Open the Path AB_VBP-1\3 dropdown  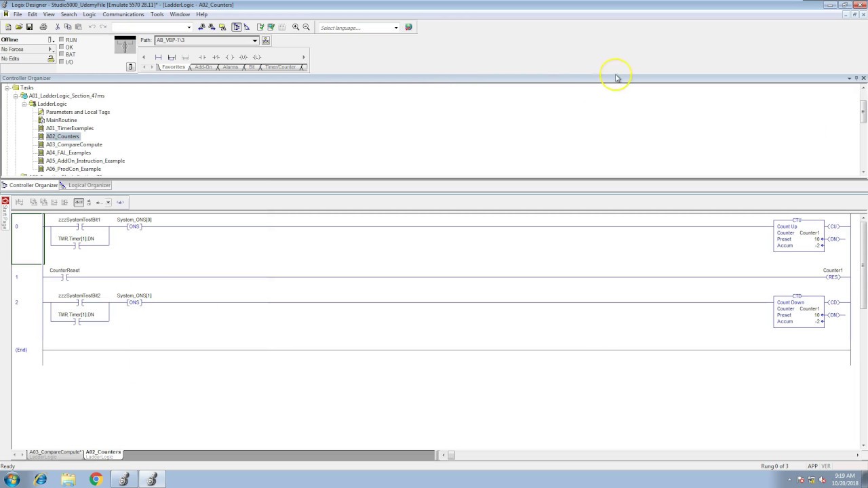pos(254,40)
